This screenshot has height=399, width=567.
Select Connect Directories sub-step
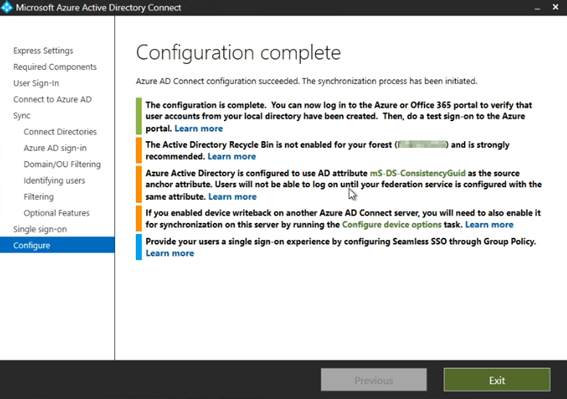click(x=60, y=132)
